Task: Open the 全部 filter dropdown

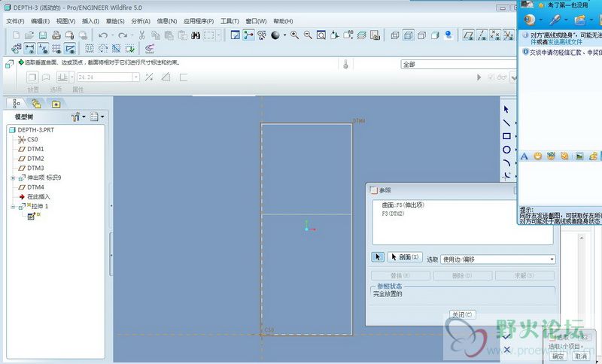Action: tap(458, 65)
